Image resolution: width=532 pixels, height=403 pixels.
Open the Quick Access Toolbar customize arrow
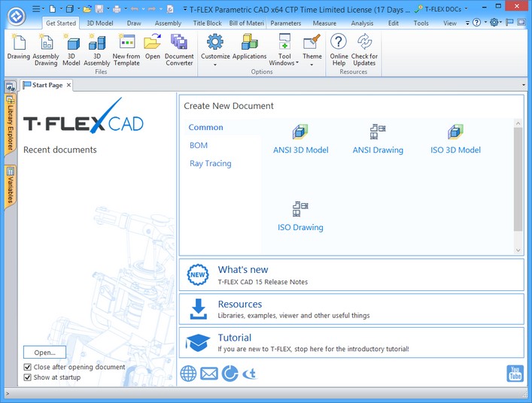pos(185,9)
